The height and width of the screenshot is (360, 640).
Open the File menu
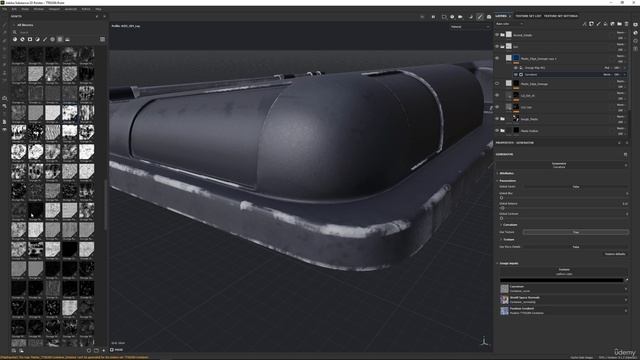[4, 9]
